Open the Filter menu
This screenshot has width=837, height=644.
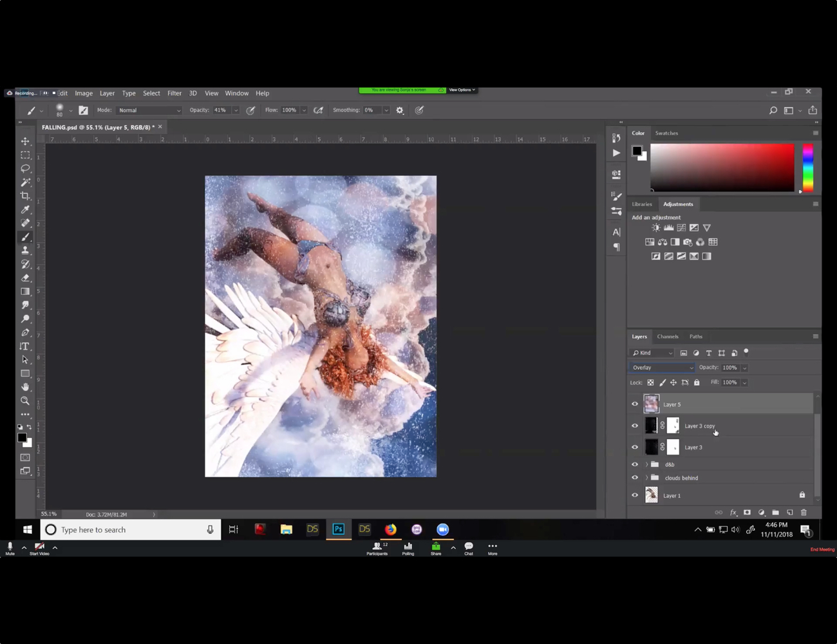coord(174,93)
